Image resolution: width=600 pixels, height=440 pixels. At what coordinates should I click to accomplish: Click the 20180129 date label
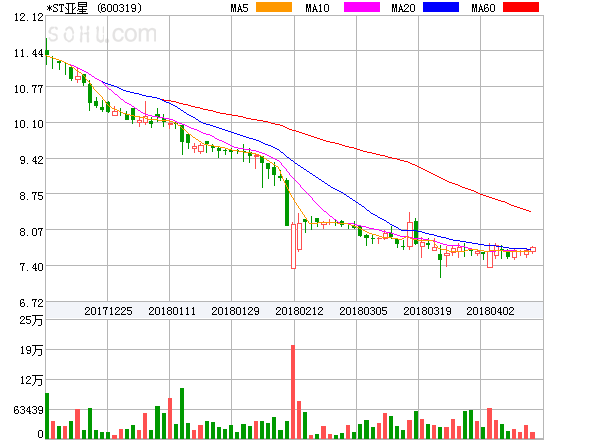[x=235, y=311]
